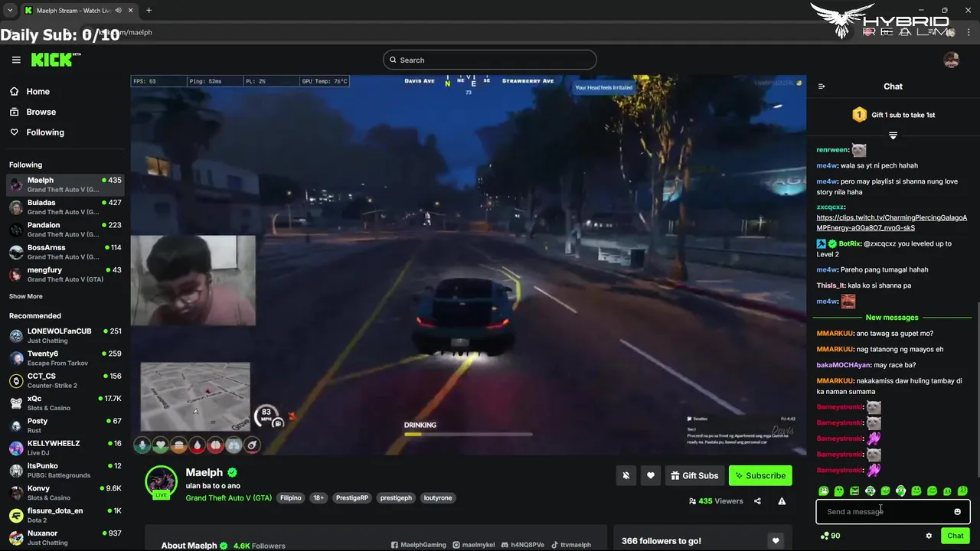Send message with Chat button

[955, 536]
